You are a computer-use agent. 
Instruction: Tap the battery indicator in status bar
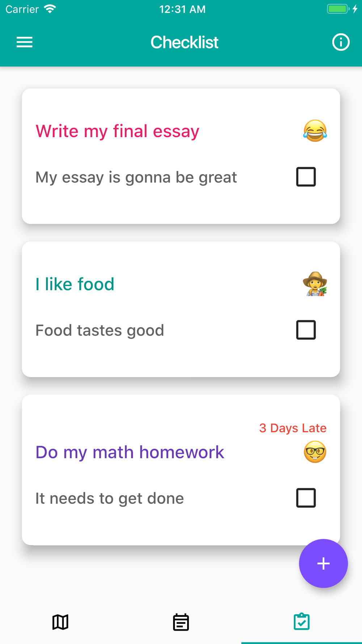click(x=337, y=9)
